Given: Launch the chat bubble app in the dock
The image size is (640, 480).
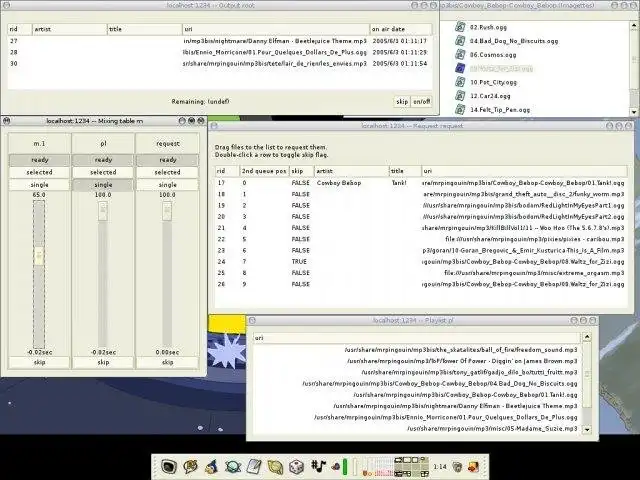Looking at the screenshot, I should click(x=190, y=466).
